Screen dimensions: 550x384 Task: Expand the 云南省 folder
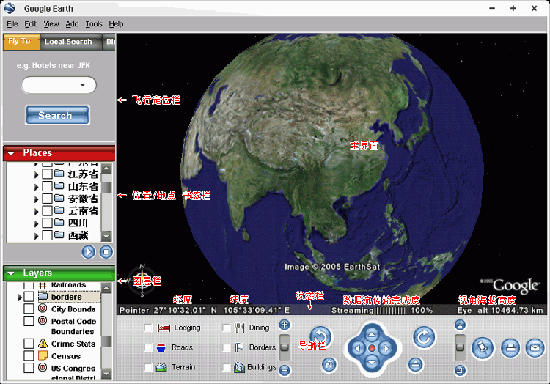(x=36, y=211)
